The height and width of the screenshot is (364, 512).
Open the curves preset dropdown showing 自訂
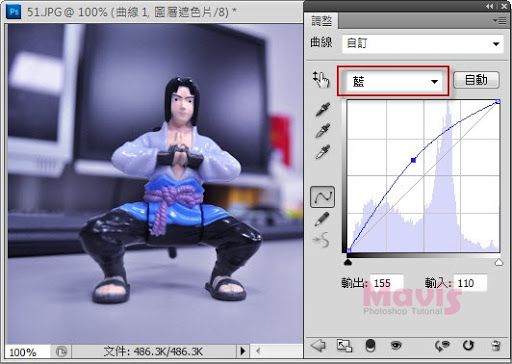423,44
